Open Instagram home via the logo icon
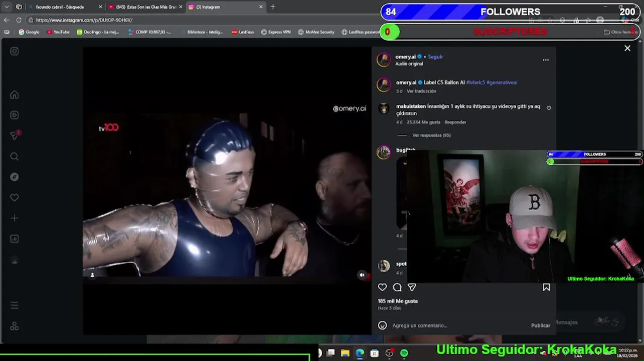 (15, 51)
